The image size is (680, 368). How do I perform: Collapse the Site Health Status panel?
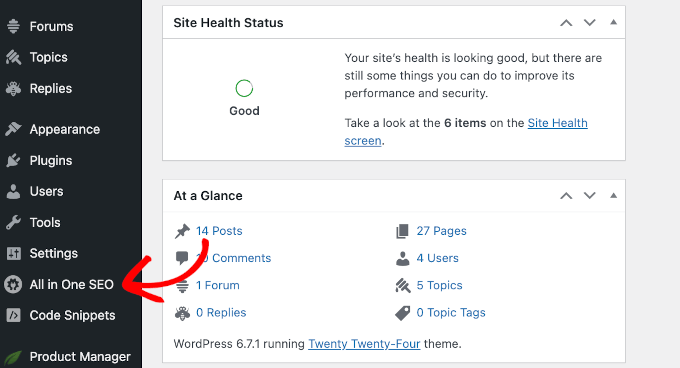click(613, 22)
